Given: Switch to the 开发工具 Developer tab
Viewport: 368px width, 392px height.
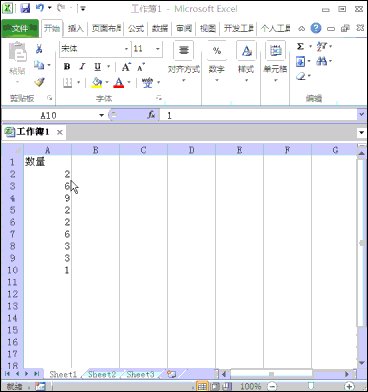Looking at the screenshot, I should click(239, 29).
